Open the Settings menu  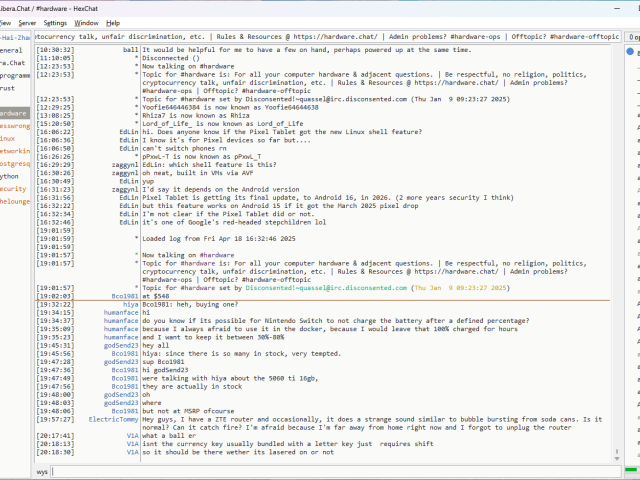point(55,22)
